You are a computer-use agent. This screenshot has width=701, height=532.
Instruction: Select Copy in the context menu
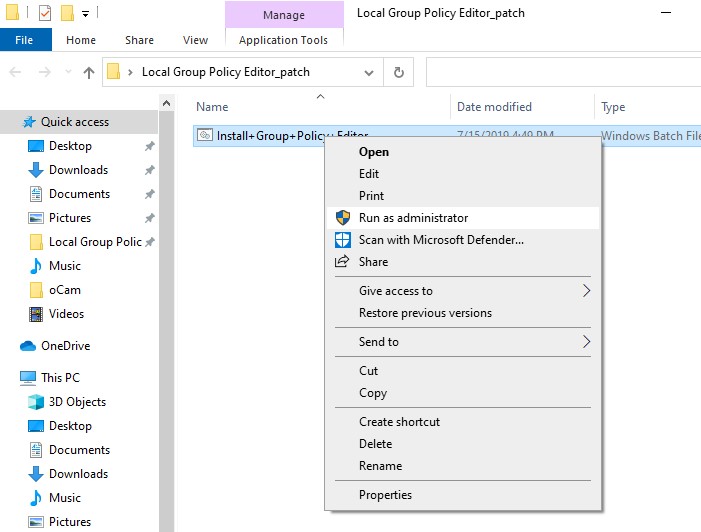click(463, 393)
